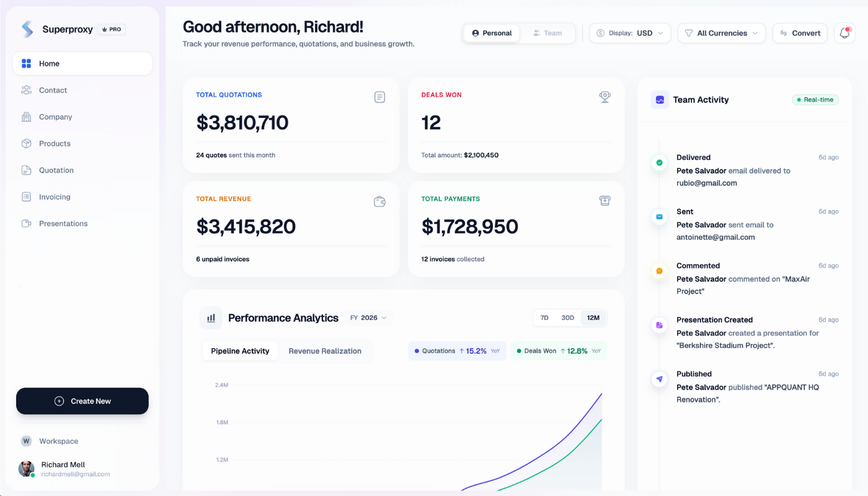Open the All Currencies filter dropdown
This screenshot has width=868, height=496.
coord(722,33)
